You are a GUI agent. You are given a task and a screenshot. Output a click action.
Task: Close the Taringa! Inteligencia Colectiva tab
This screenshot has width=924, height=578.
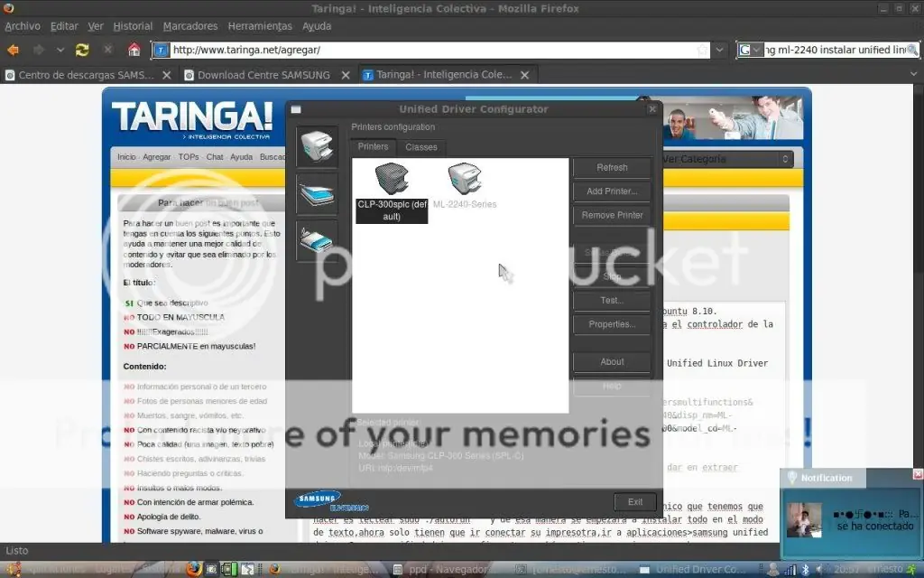tap(525, 75)
